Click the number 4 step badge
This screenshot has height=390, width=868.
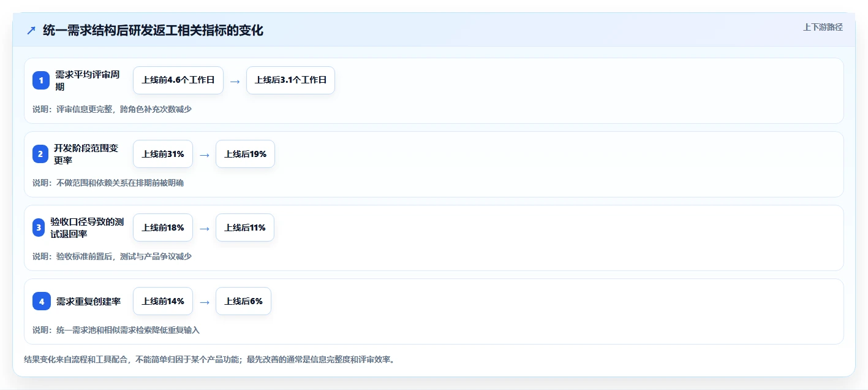(x=42, y=301)
